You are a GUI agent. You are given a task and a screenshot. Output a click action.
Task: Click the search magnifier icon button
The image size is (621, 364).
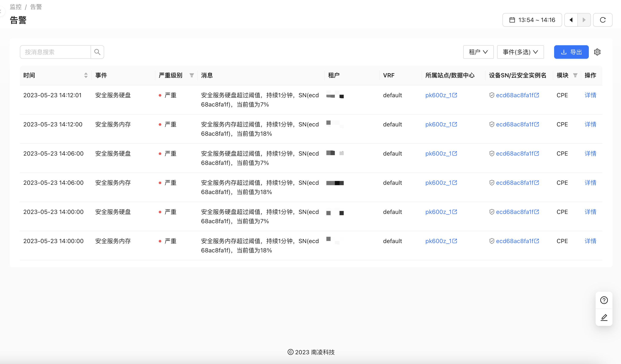[x=97, y=52]
